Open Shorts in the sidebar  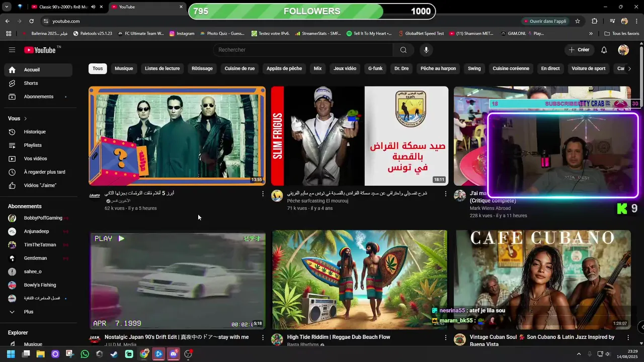point(38,83)
